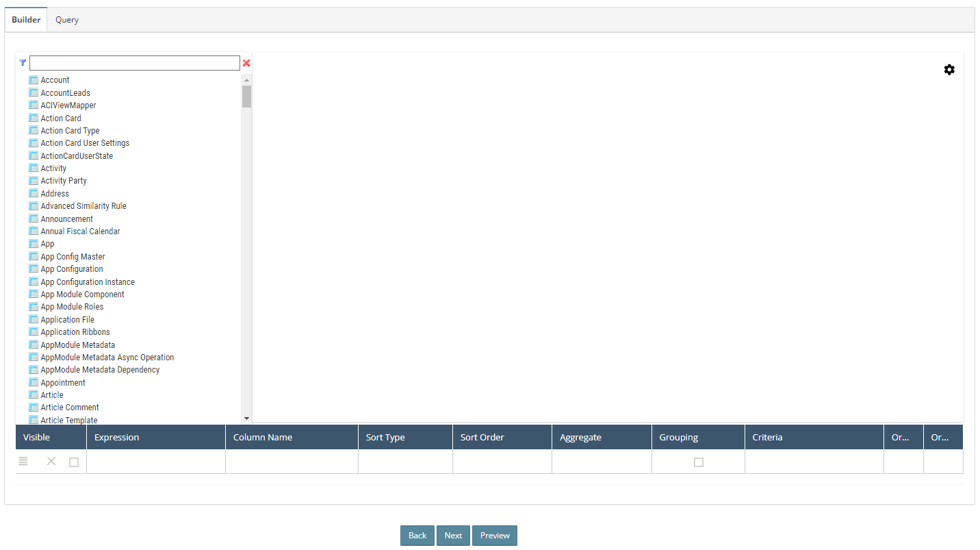The image size is (980, 550).
Task: Open the Sort Order cell
Action: coord(502,462)
